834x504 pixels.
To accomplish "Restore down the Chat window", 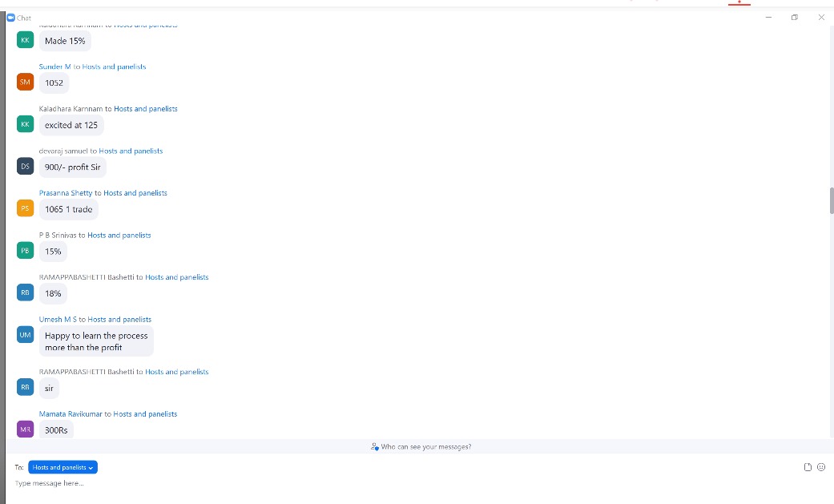I will click(x=794, y=18).
